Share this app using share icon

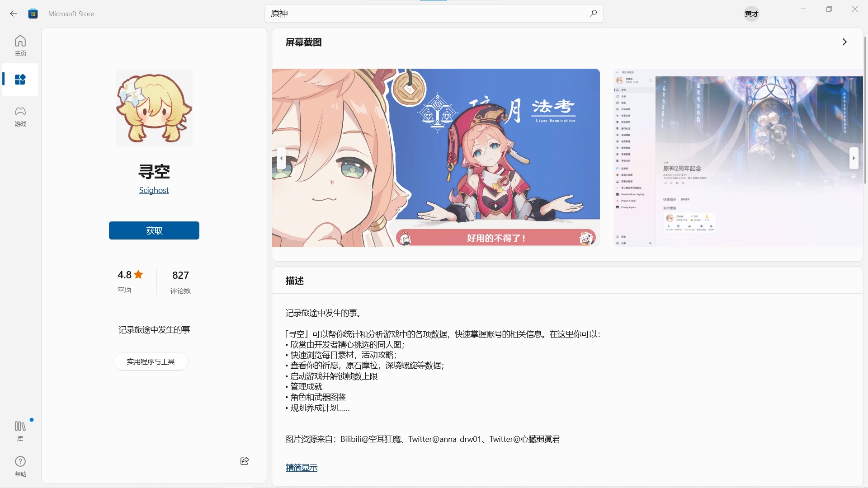point(245,461)
